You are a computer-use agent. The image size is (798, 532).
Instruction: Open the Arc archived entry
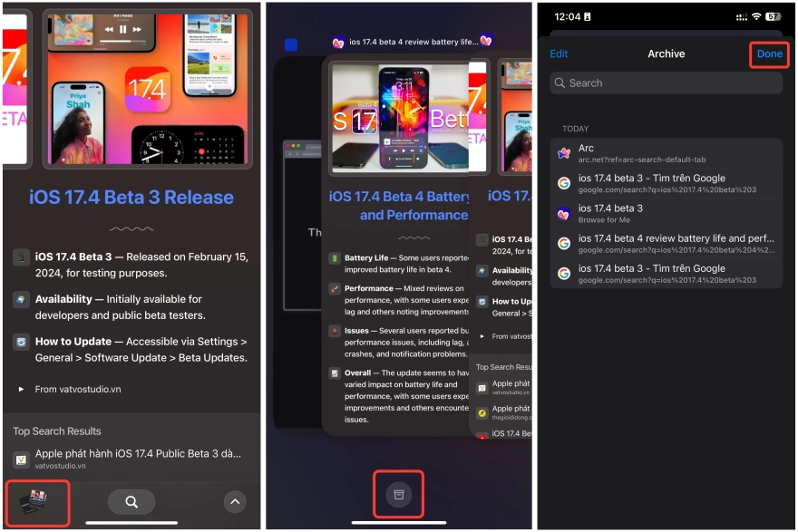coord(666,153)
